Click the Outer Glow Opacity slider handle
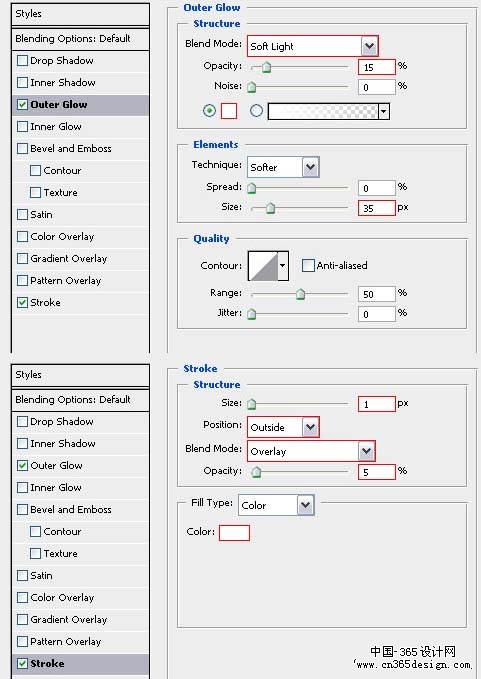 tap(266, 67)
